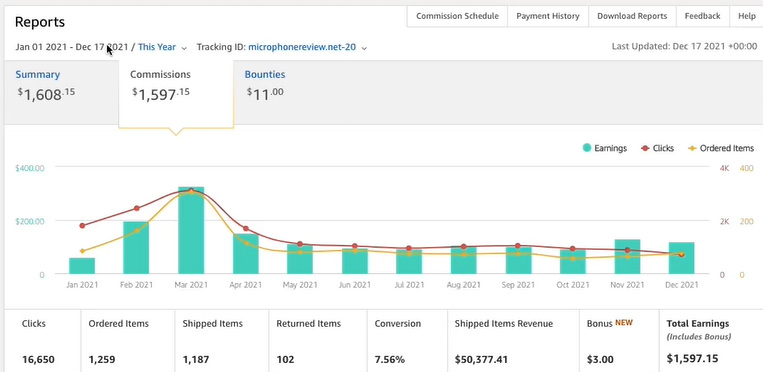Open the Summary tab
This screenshot has height=372, width=763.
37,74
